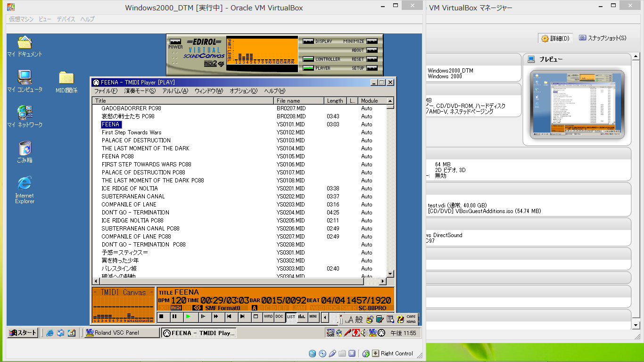Toggle the LIST view button
This screenshot has height=362, width=644.
(291, 317)
